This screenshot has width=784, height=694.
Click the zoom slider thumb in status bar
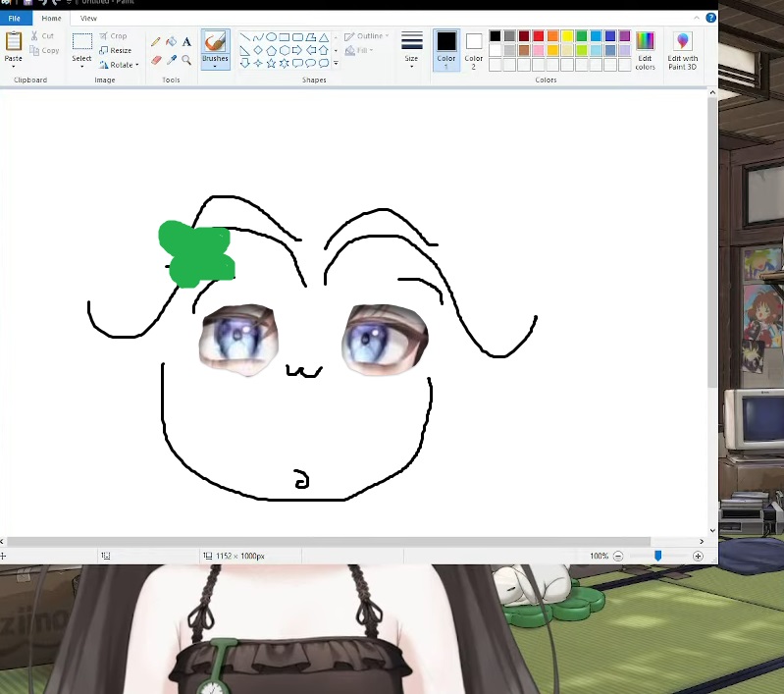(x=658, y=556)
